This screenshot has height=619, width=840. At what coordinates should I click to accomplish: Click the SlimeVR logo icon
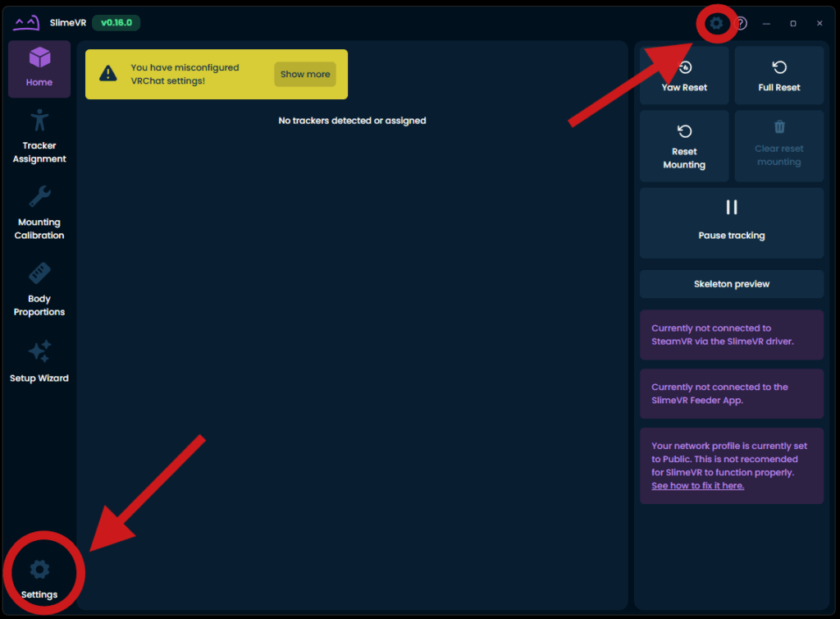point(27,22)
